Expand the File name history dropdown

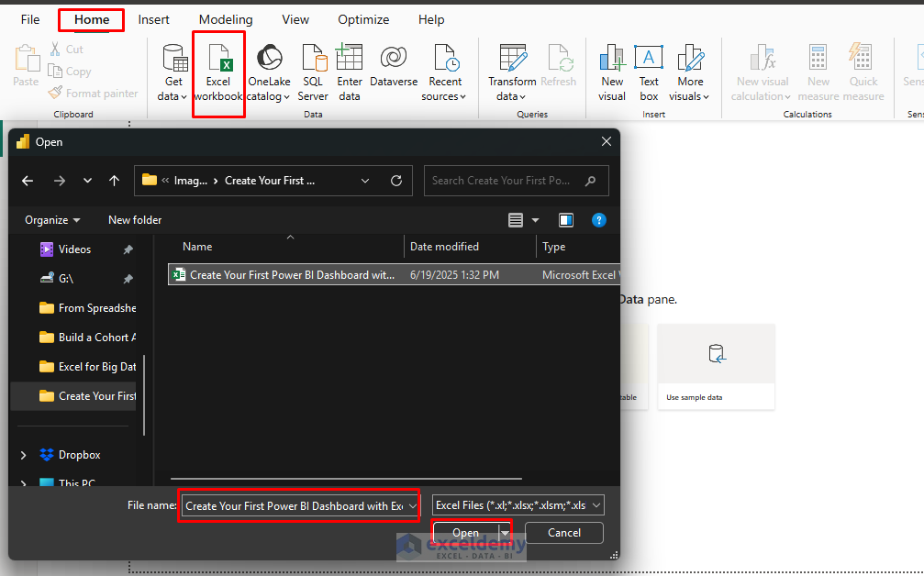tap(413, 506)
